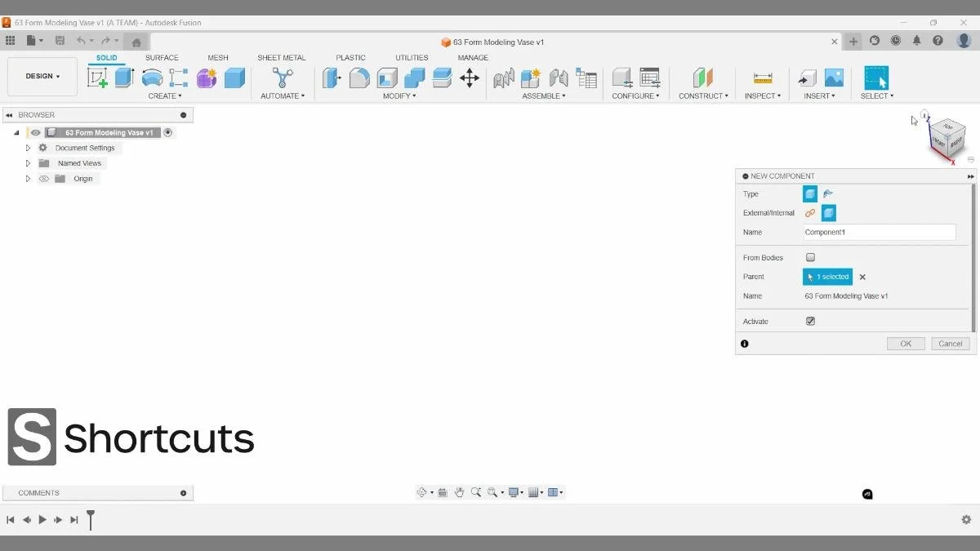Choose the Insert Canvas image icon
Image resolution: width=980 pixels, height=551 pixels.
coord(834,78)
